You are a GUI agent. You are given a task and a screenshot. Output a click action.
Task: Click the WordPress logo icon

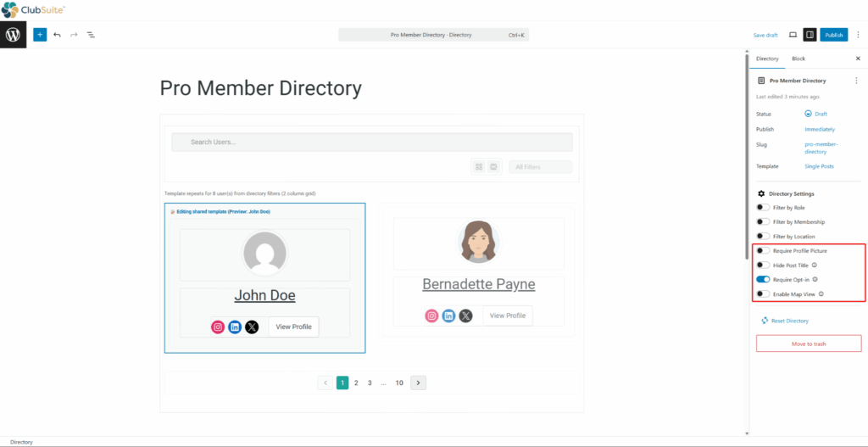(13, 35)
